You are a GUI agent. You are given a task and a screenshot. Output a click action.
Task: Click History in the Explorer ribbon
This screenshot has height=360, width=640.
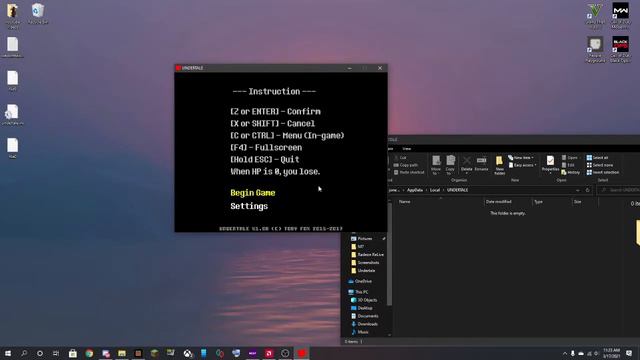(571, 172)
